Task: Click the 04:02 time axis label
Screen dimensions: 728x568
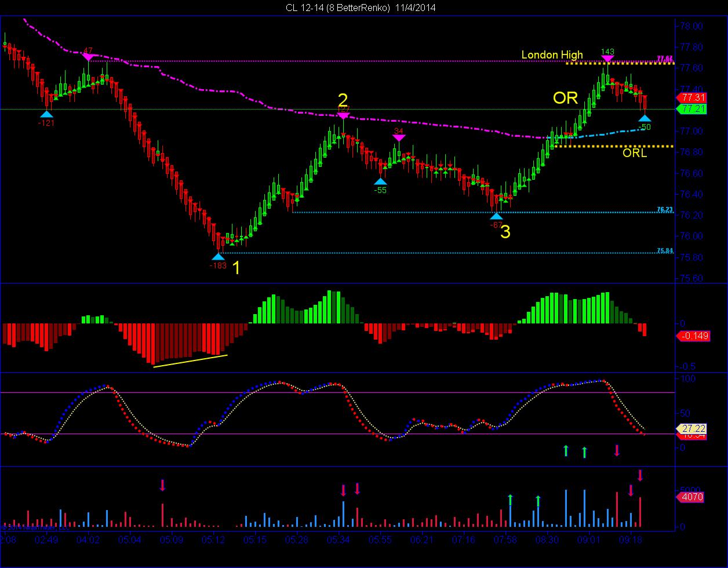Action: [88, 540]
